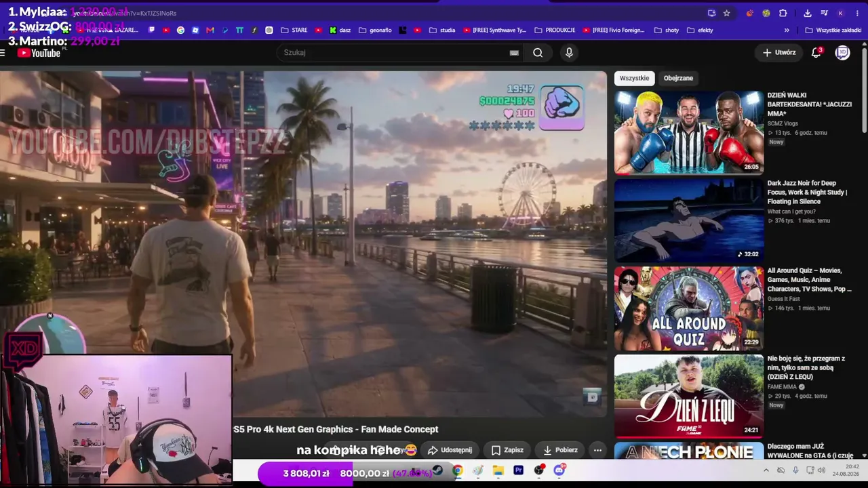
Task: Open the Twitch bookmark icon
Action: pyautogui.click(x=151, y=30)
